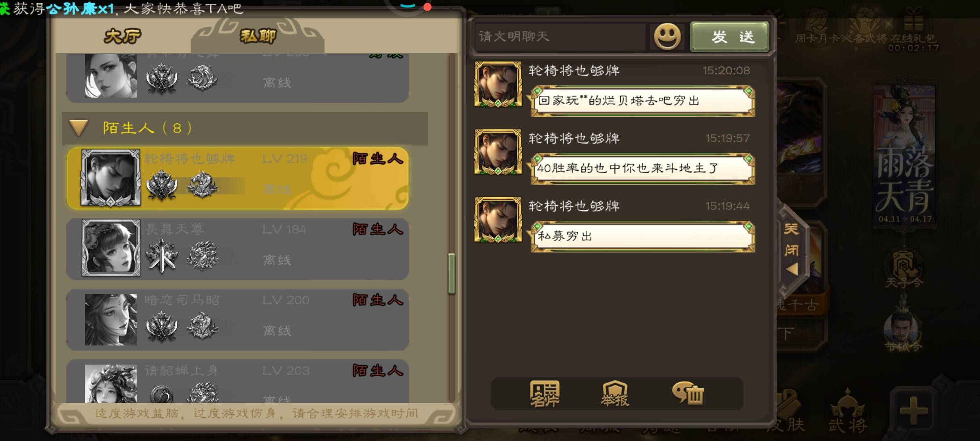Select the 暗恋司马昭 contact row
980x441 pixels.
point(238,320)
